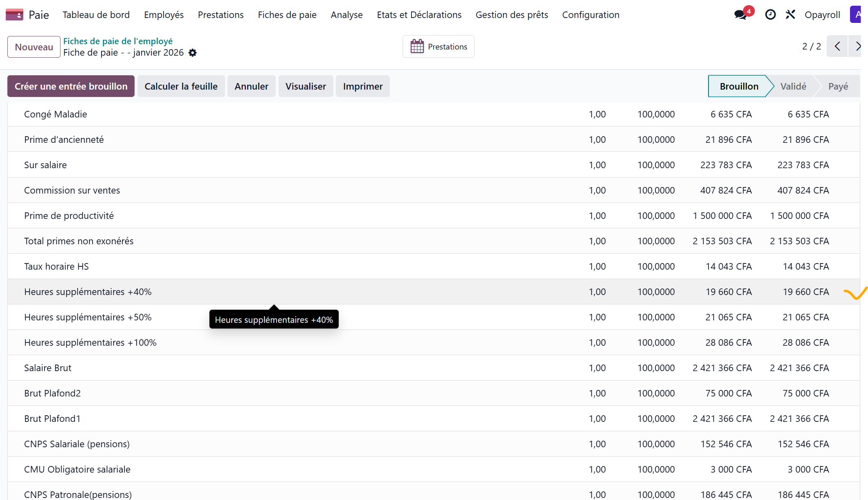The width and height of the screenshot is (868, 500).
Task: Open the Employés menu
Action: (164, 15)
